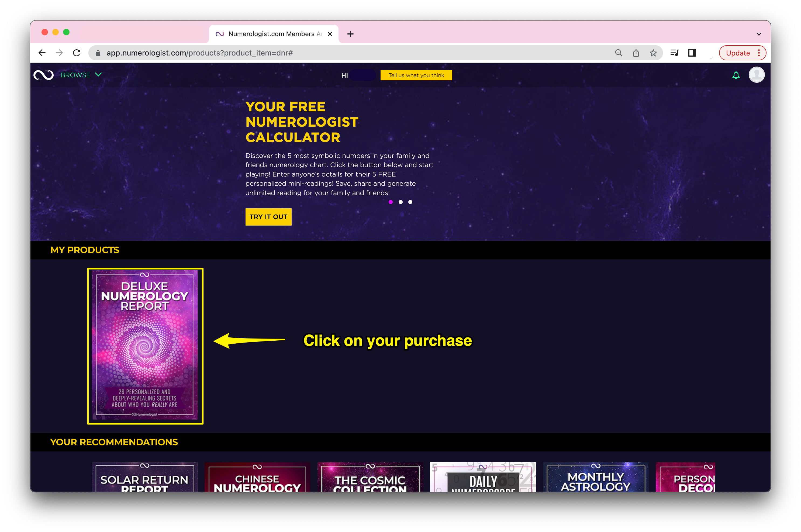Open the user profile avatar menu

point(757,75)
